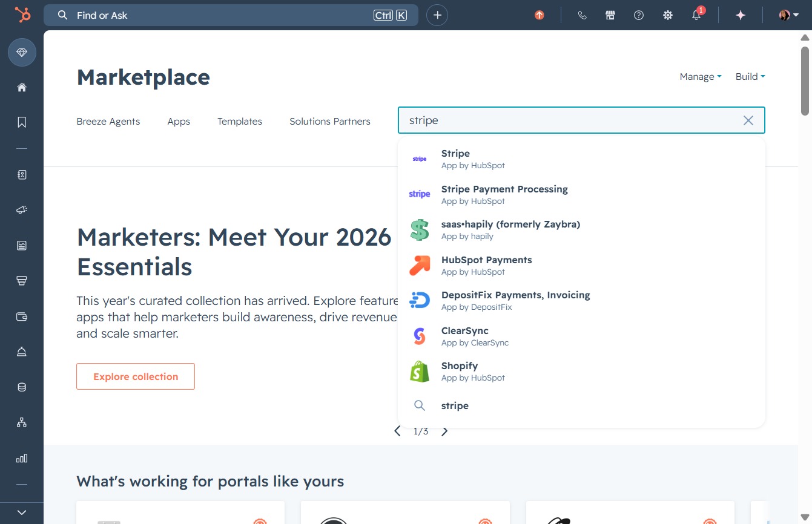This screenshot has width=812, height=524.
Task: Click the diamond icon atop the sidebar
Action: click(22, 53)
